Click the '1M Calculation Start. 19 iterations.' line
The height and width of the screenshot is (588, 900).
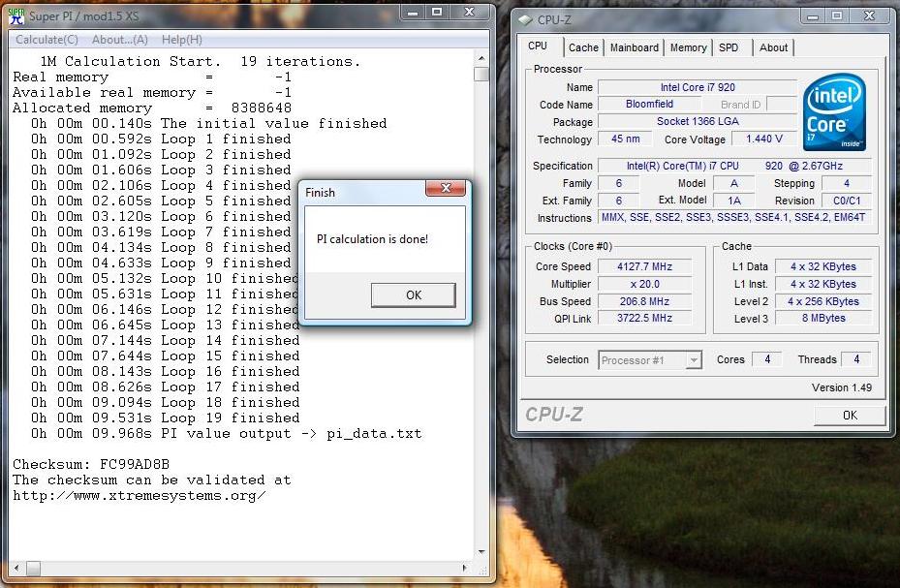201,61
